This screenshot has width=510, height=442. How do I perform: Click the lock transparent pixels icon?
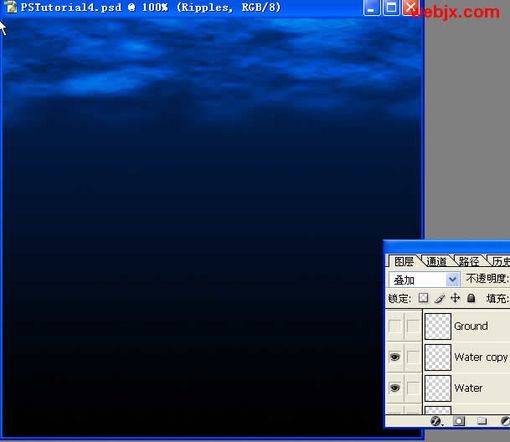tap(423, 298)
